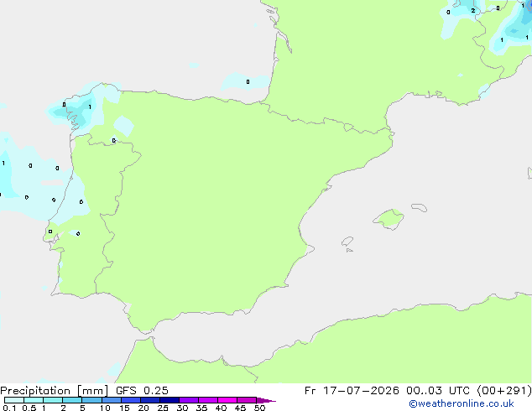Screen dimensions: 532x411
Task: Select the 2–5 mm legend color swatch
Action: click(x=72, y=400)
